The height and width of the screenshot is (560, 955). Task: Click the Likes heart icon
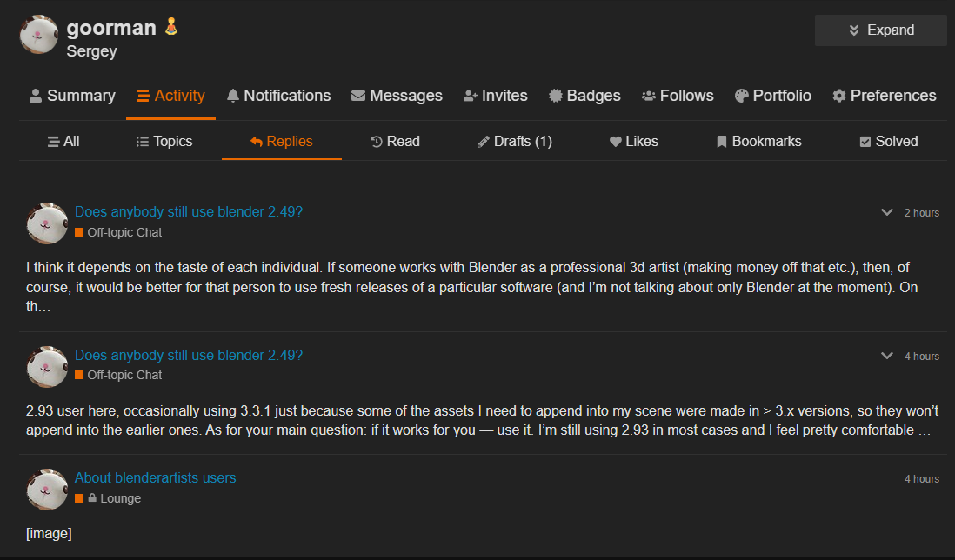tap(616, 142)
